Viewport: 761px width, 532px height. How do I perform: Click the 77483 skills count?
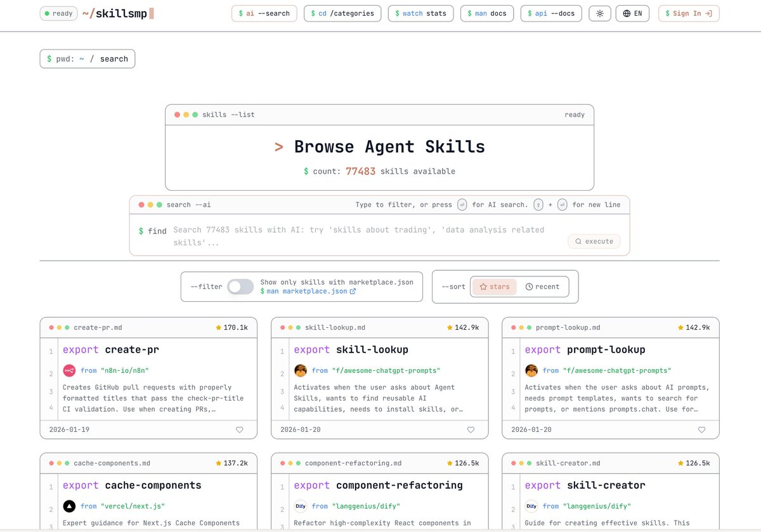click(361, 171)
